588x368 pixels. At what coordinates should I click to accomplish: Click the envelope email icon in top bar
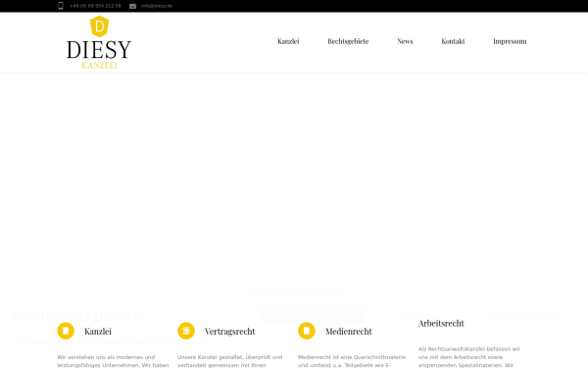(x=132, y=6)
